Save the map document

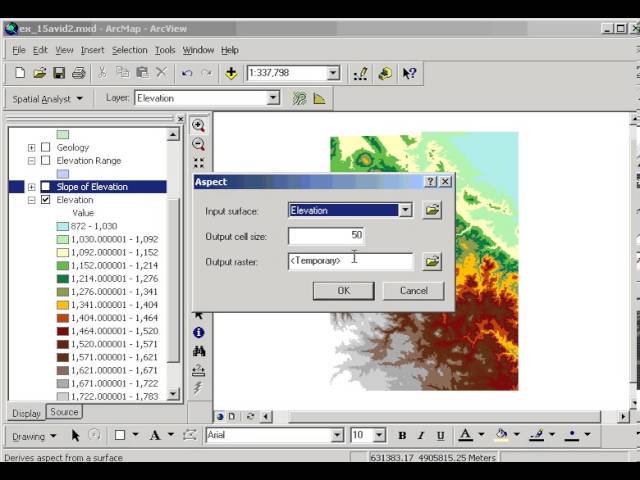click(59, 73)
